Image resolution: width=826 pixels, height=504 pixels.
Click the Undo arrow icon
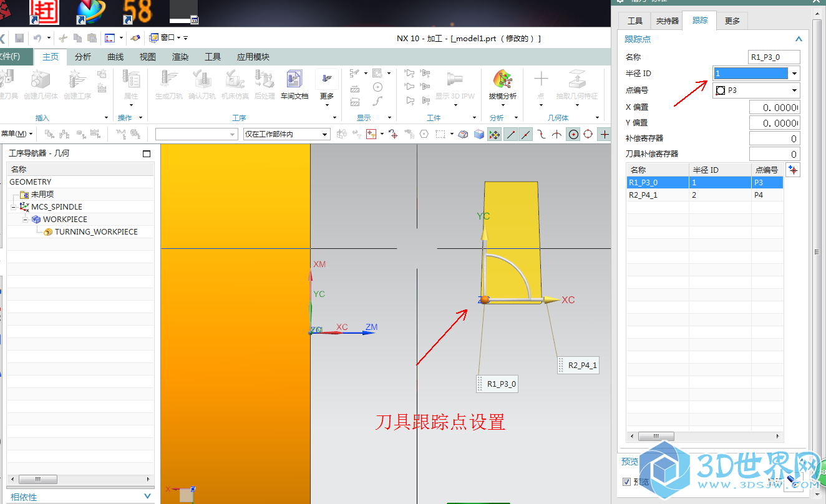tap(37, 38)
